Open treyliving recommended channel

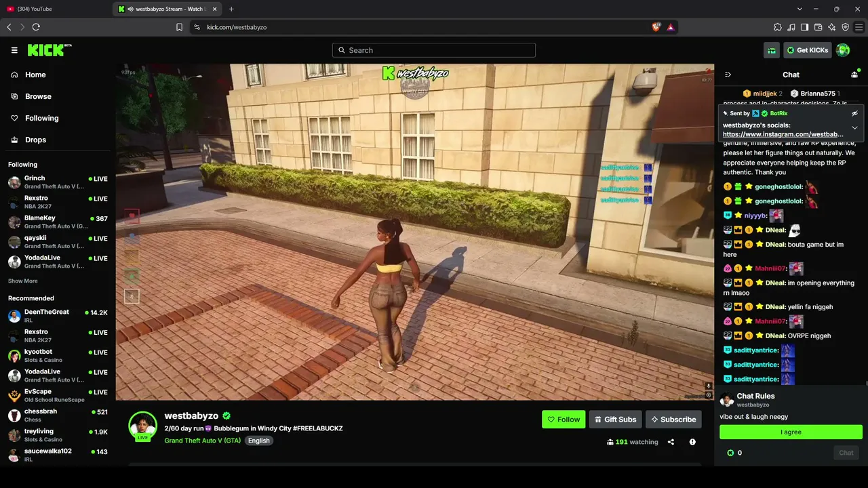(58, 435)
